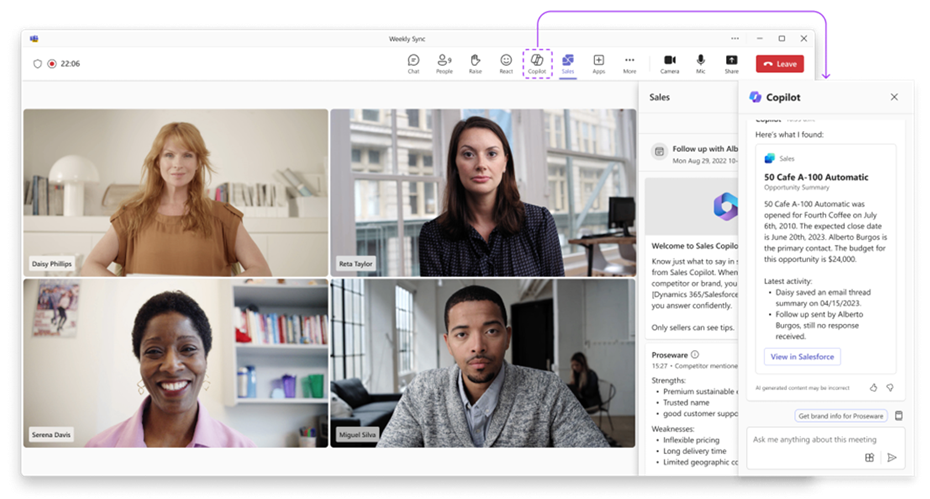
Task: Click 'Trusted name' strength item
Action: (x=686, y=402)
